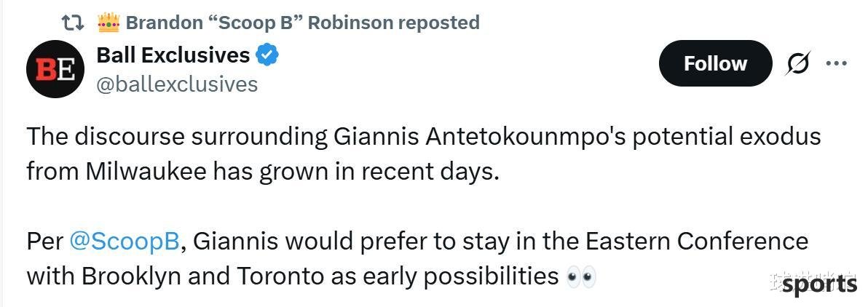This screenshot has height=307, width=868.
Task: Click the repost arrows icon
Action: click(73, 23)
